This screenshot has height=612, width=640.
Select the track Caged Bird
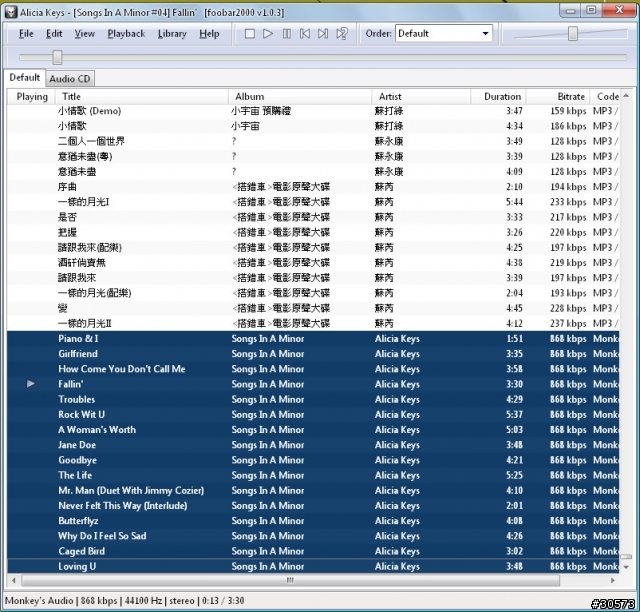pos(313,551)
